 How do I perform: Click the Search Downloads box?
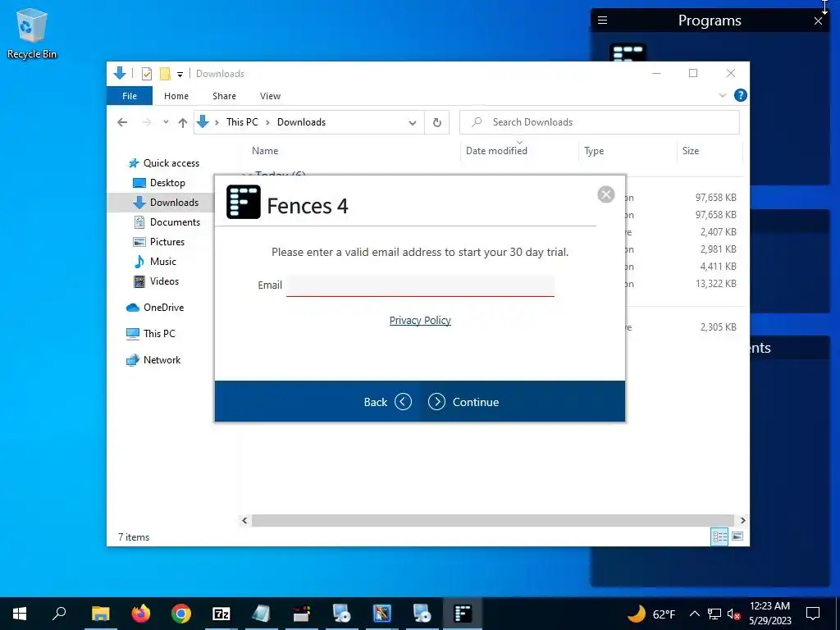point(600,122)
